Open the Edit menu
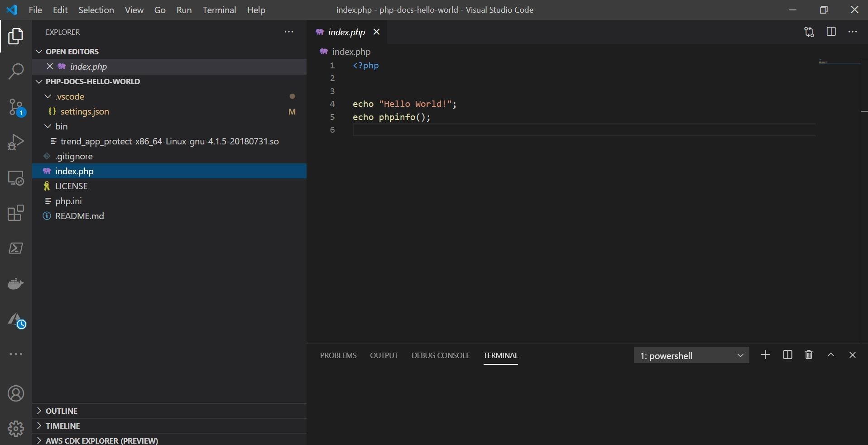Image resolution: width=868 pixels, height=445 pixels. [60, 10]
